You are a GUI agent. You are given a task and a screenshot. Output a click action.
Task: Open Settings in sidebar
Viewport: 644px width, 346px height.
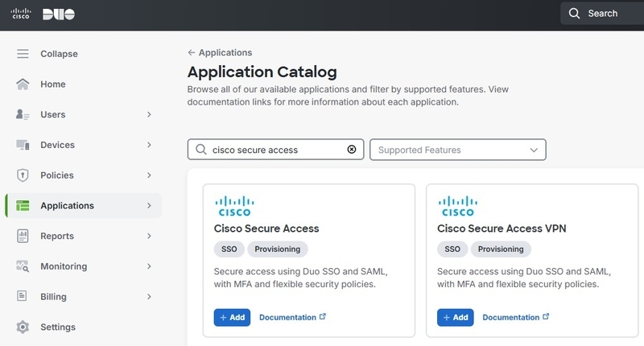[58, 327]
